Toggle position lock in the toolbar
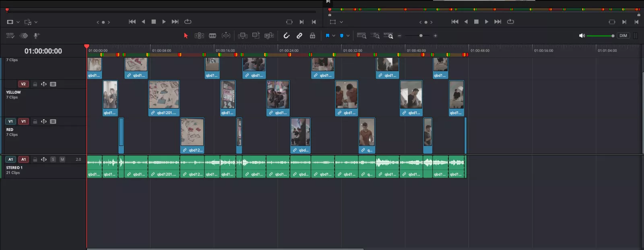The image size is (644, 250). (312, 36)
